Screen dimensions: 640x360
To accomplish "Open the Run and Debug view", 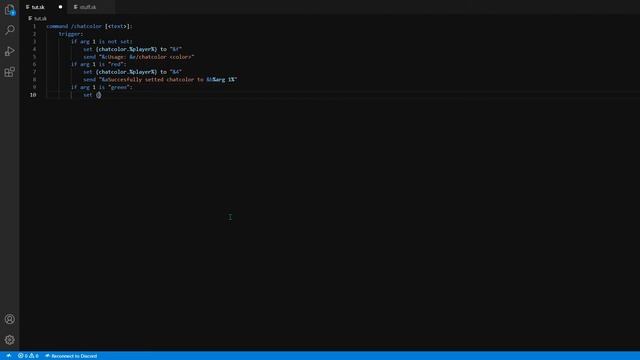I will [x=9, y=51].
